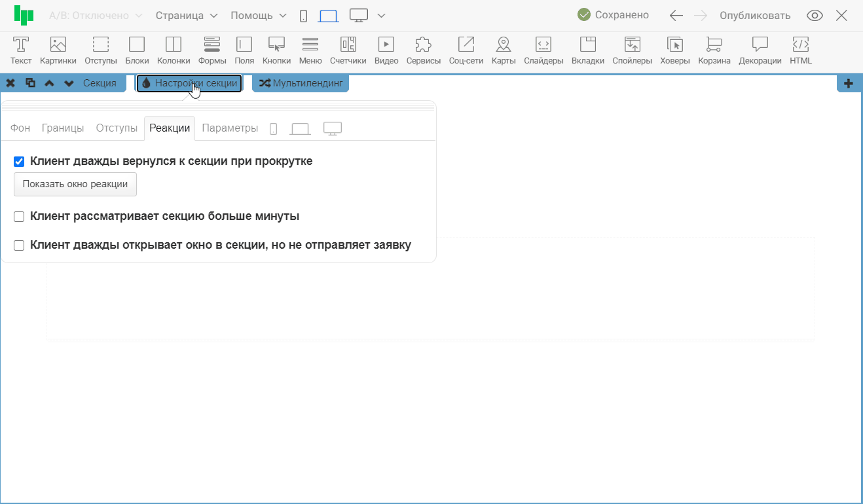The width and height of the screenshot is (863, 504).
Task: Open the Мультилендинг section button
Action: (x=301, y=83)
